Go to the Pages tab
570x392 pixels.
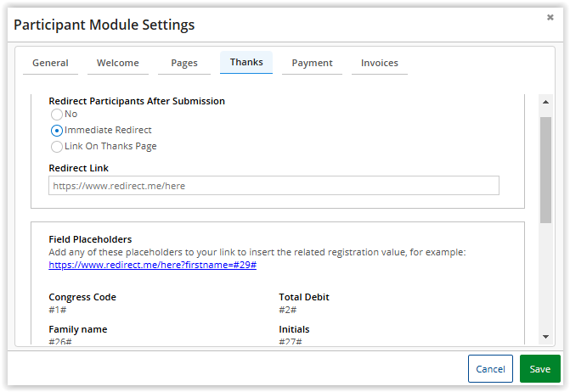184,63
